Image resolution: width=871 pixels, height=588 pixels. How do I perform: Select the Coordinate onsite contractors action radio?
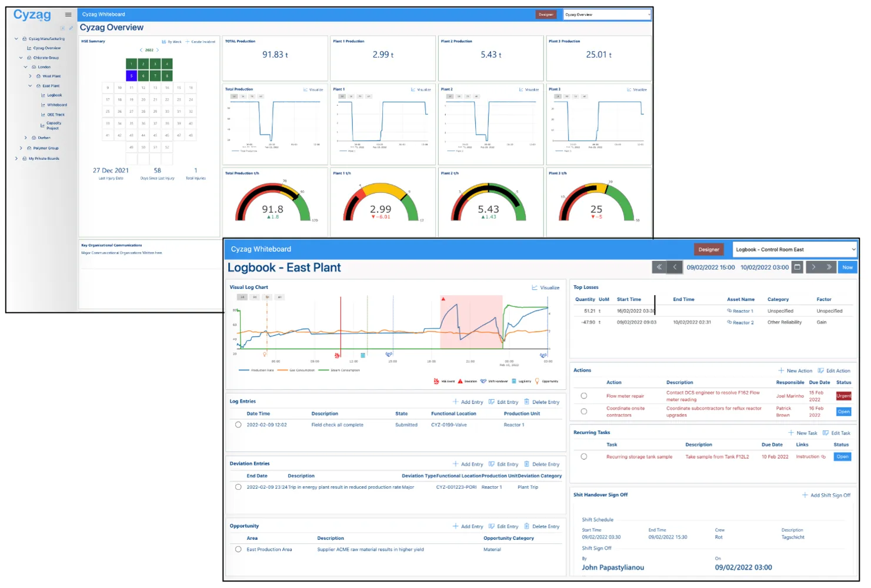point(584,412)
